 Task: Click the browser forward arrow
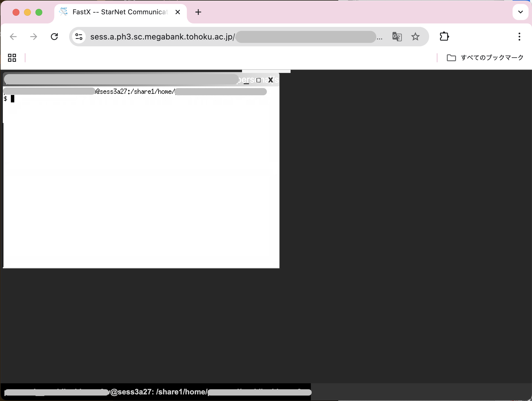pyautogui.click(x=34, y=37)
